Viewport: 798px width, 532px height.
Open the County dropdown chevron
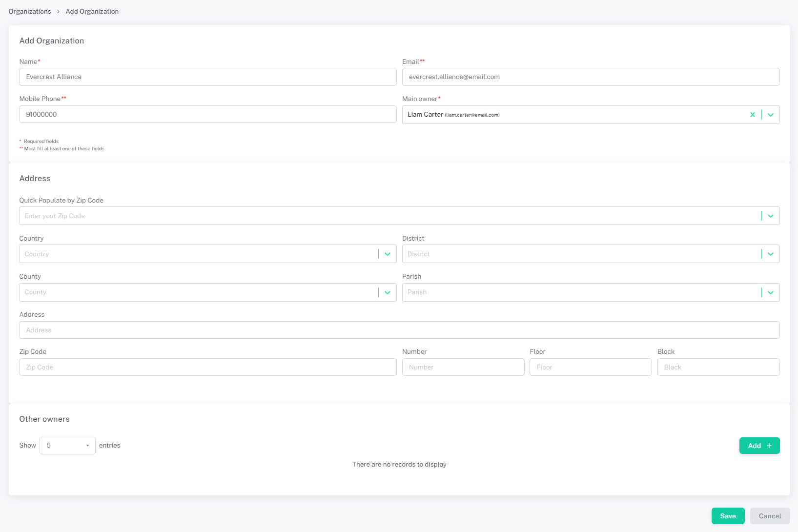point(388,292)
